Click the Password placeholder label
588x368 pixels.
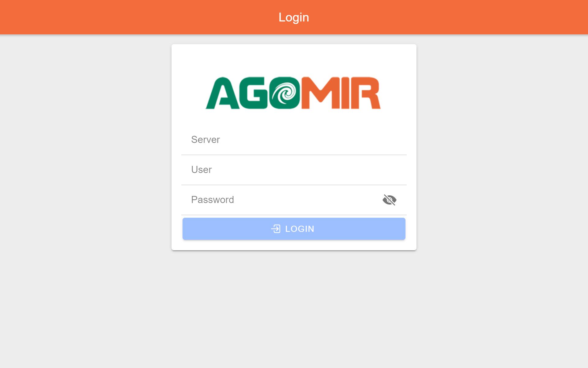tap(213, 200)
